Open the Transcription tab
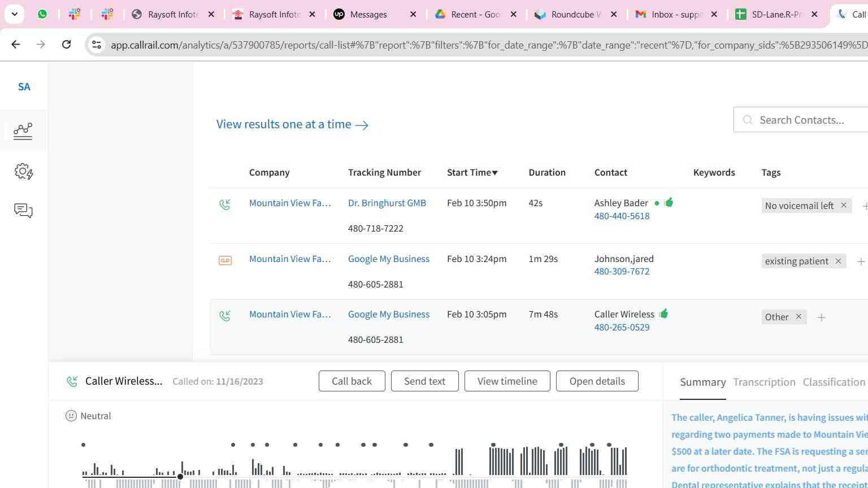The width and height of the screenshot is (868, 488). (x=764, y=382)
